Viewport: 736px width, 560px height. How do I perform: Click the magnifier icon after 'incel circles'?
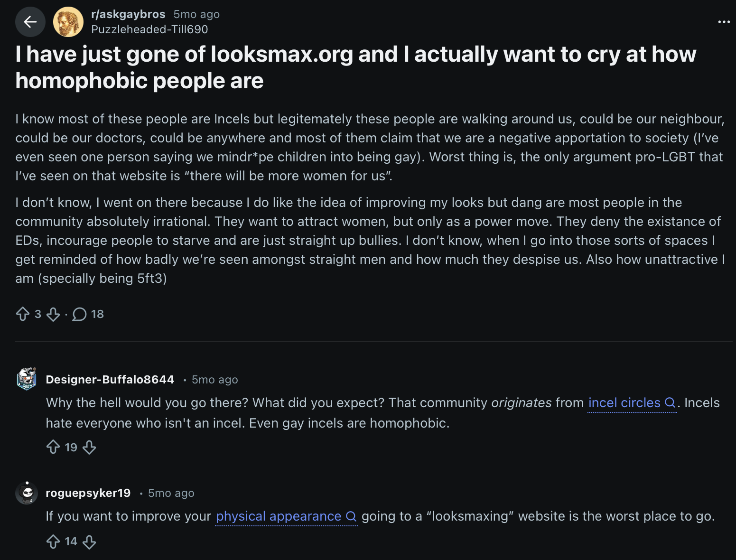[670, 403]
